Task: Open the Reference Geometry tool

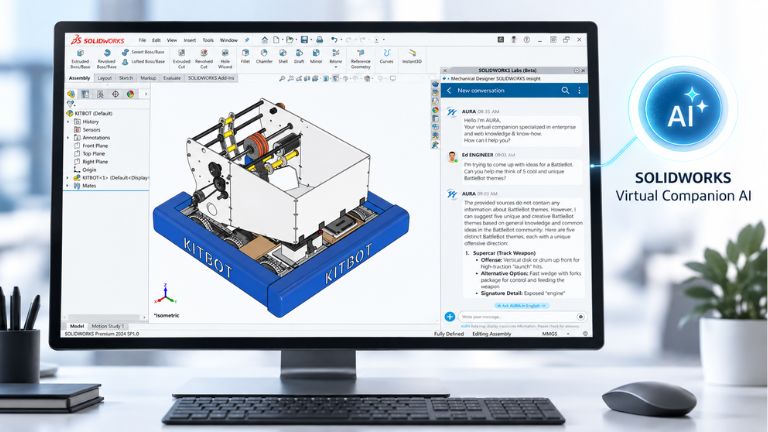Action: tap(360, 58)
